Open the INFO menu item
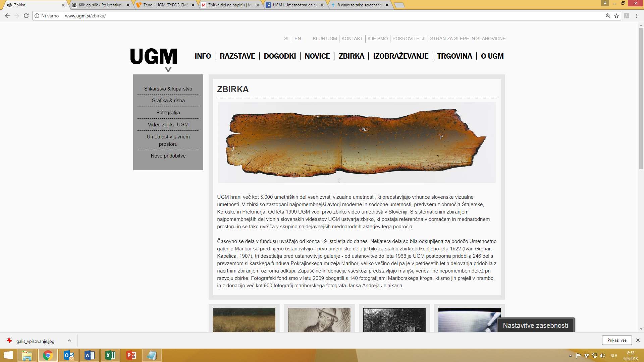The height and width of the screenshot is (362, 644). [x=203, y=56]
